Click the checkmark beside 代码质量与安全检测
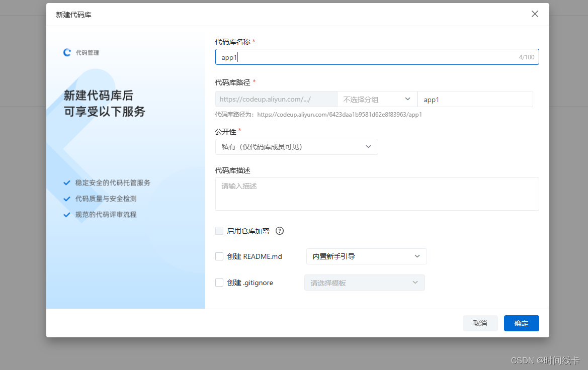 [x=67, y=199]
